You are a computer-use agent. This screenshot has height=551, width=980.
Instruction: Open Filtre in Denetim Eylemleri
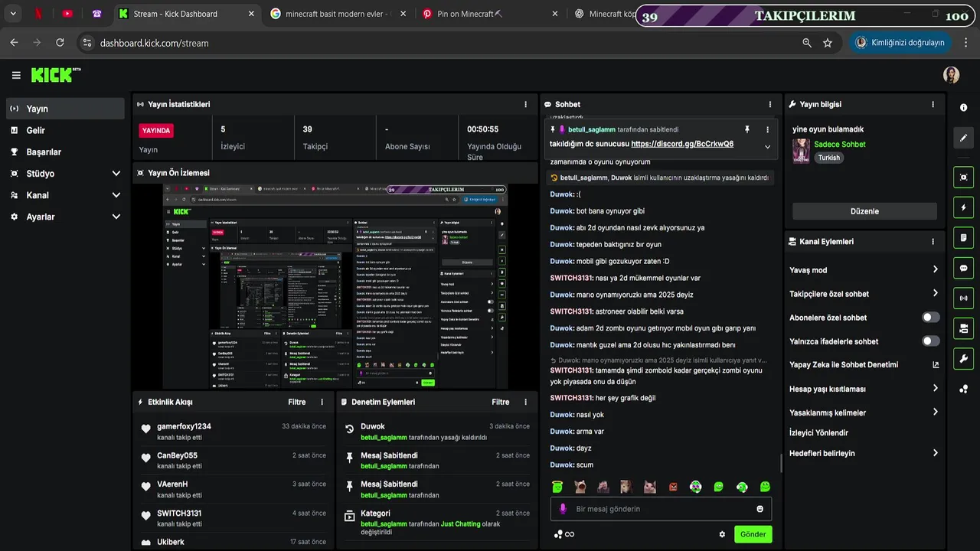click(x=501, y=402)
